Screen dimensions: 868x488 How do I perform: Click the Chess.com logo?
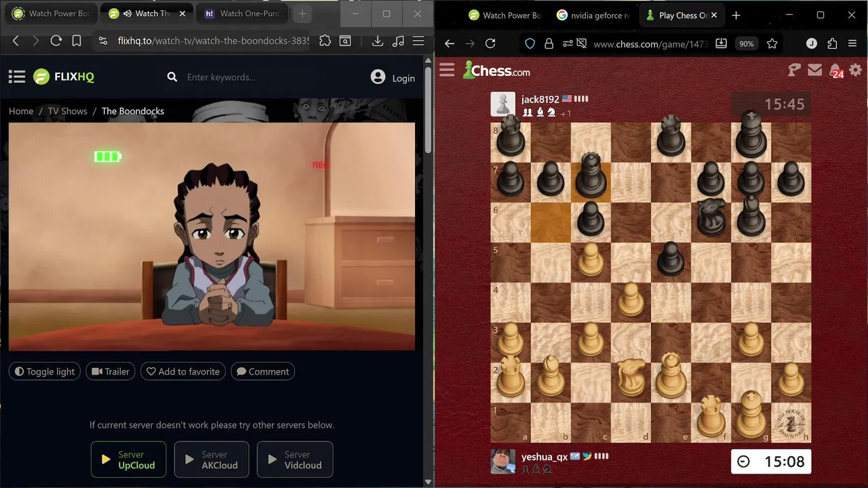point(496,70)
